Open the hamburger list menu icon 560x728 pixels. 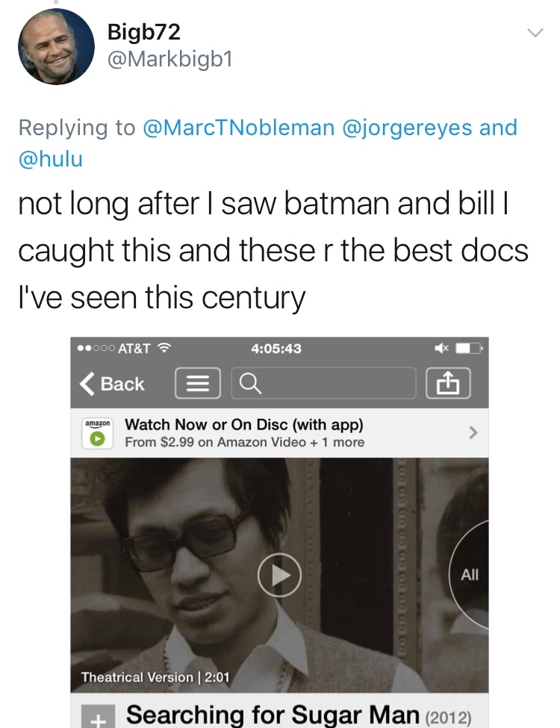[x=197, y=384]
